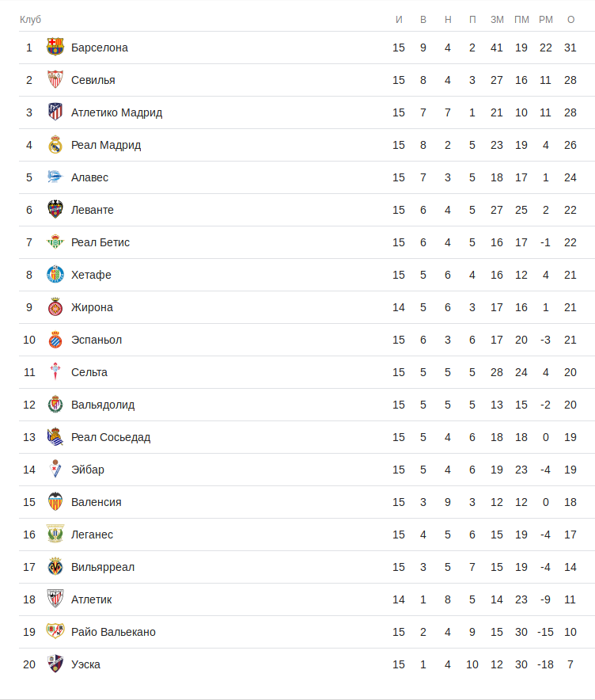
Task: Click the Real Betis crest icon
Action: [55, 242]
